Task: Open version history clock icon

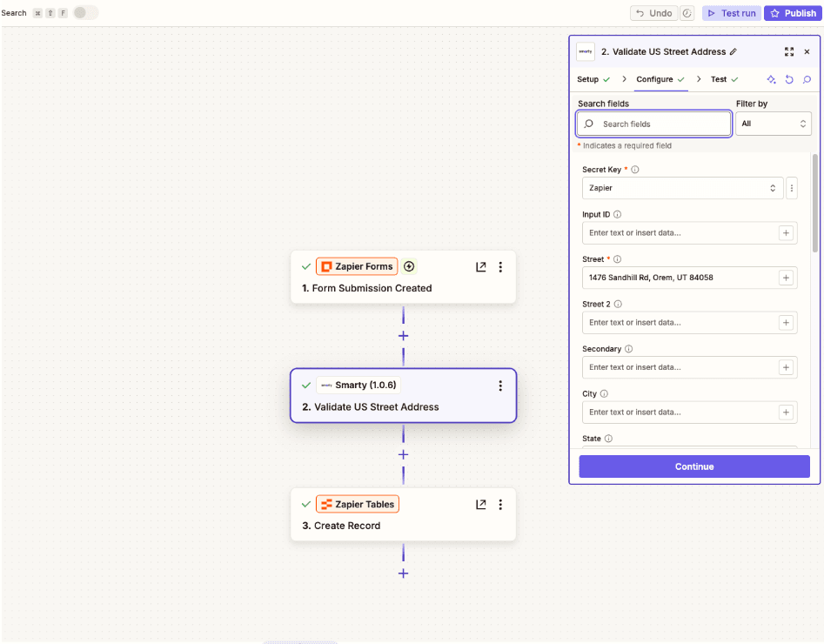Action: click(x=687, y=13)
